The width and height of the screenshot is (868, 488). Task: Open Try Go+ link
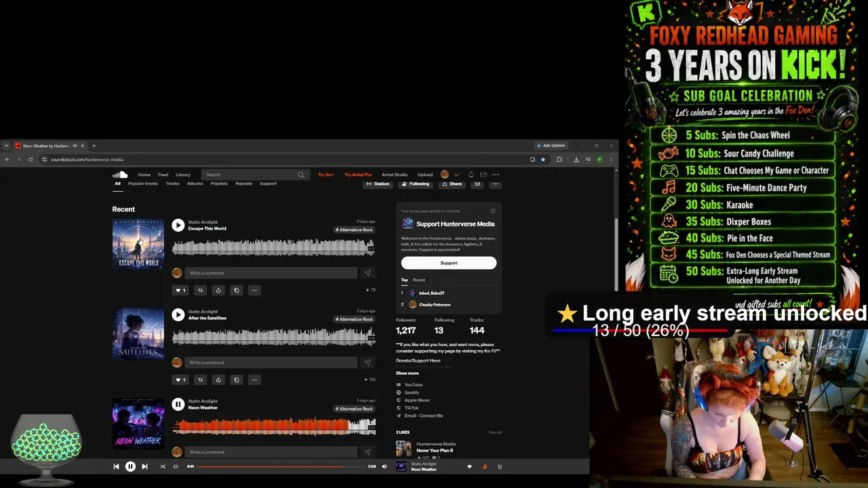click(x=326, y=175)
